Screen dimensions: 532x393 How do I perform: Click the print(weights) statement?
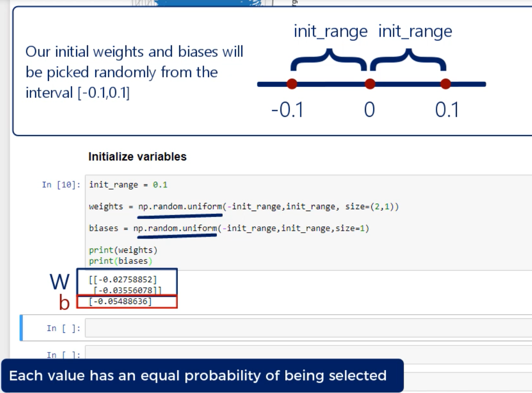[x=123, y=250]
